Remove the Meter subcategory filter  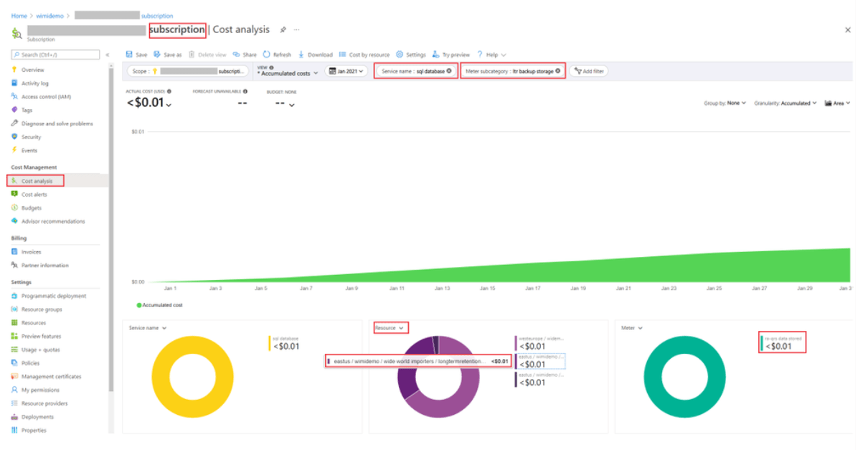(558, 71)
